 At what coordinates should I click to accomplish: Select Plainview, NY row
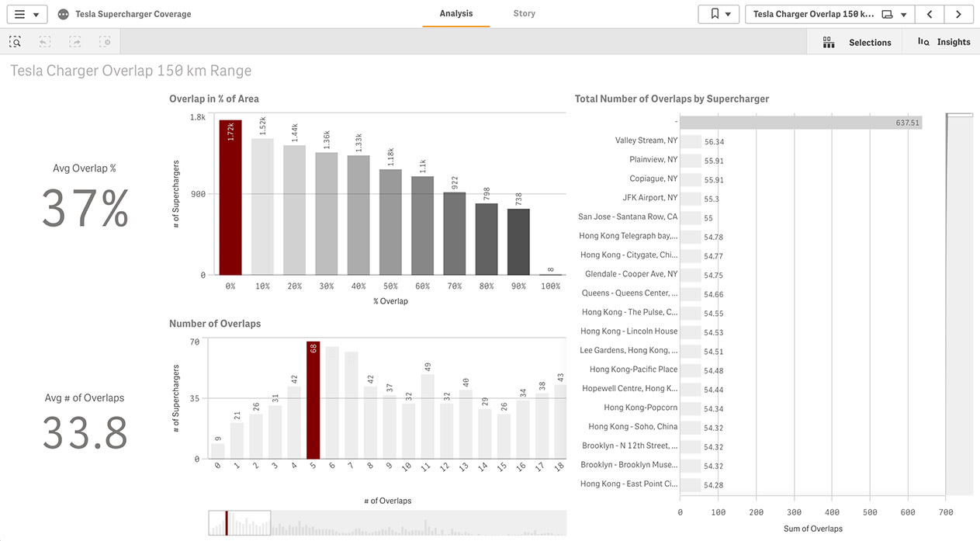653,159
